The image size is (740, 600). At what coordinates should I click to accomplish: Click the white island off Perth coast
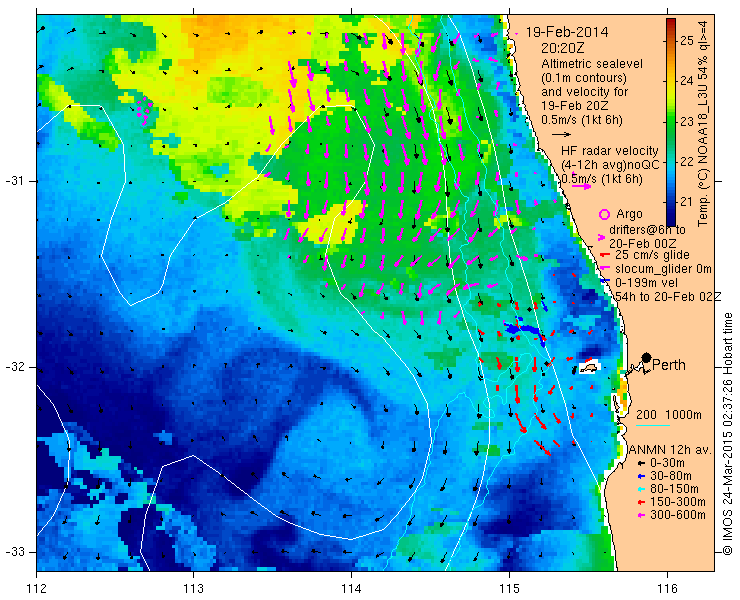588,367
